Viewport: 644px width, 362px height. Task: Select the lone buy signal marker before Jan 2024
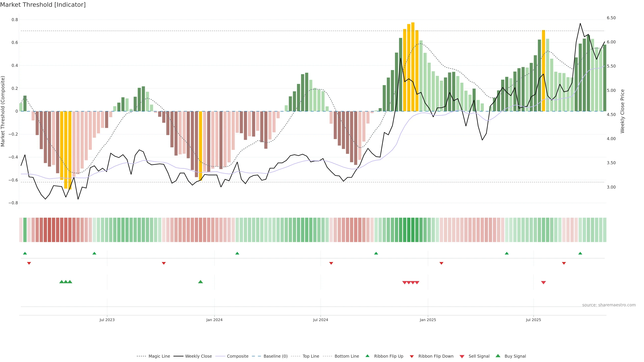[200, 282]
